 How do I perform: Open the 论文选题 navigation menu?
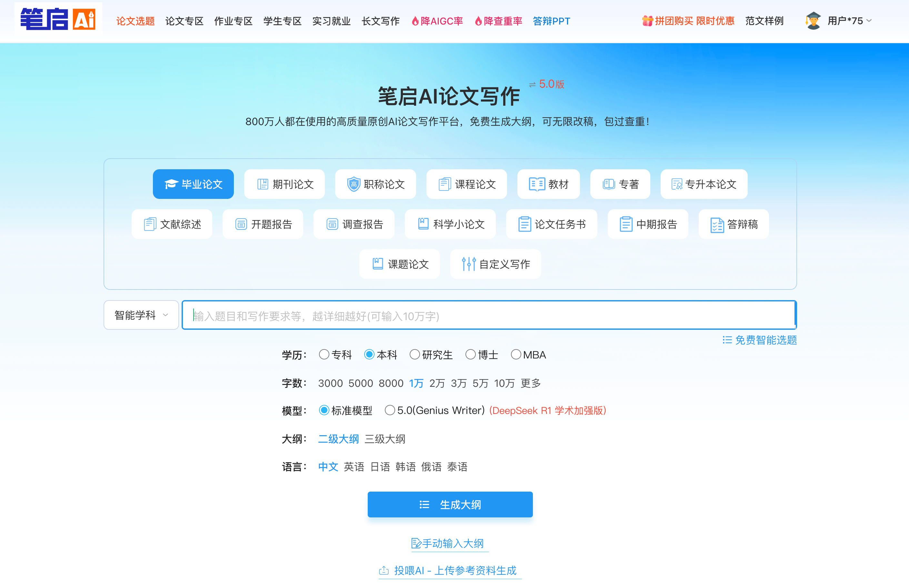[135, 21]
